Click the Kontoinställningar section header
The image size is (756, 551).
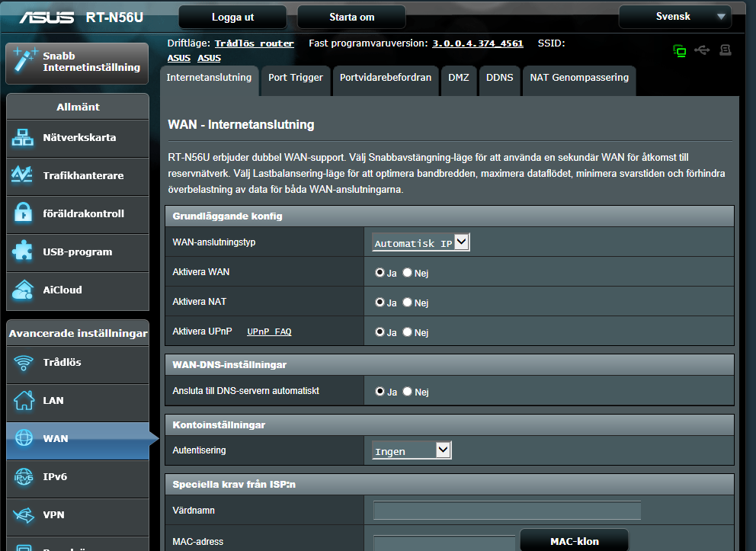450,424
